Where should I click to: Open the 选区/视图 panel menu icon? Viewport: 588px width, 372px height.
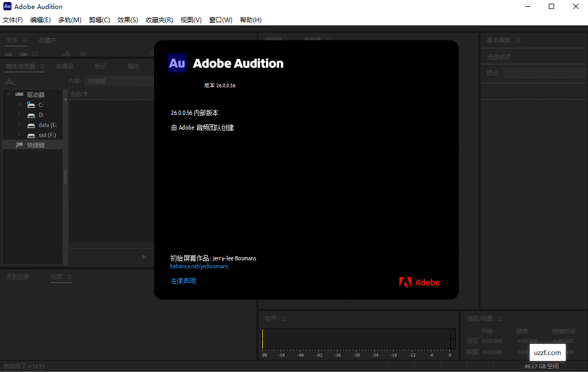click(500, 318)
